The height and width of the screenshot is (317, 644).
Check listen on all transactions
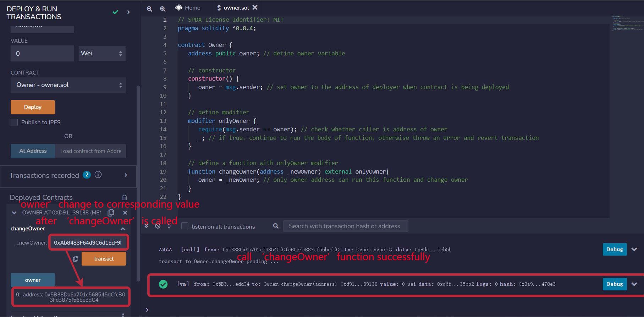pyautogui.click(x=185, y=226)
